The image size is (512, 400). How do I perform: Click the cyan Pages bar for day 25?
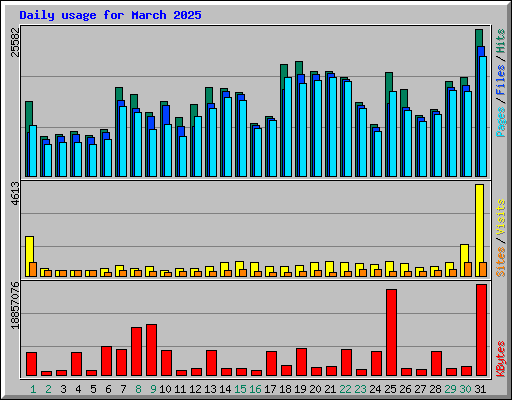click(x=393, y=134)
